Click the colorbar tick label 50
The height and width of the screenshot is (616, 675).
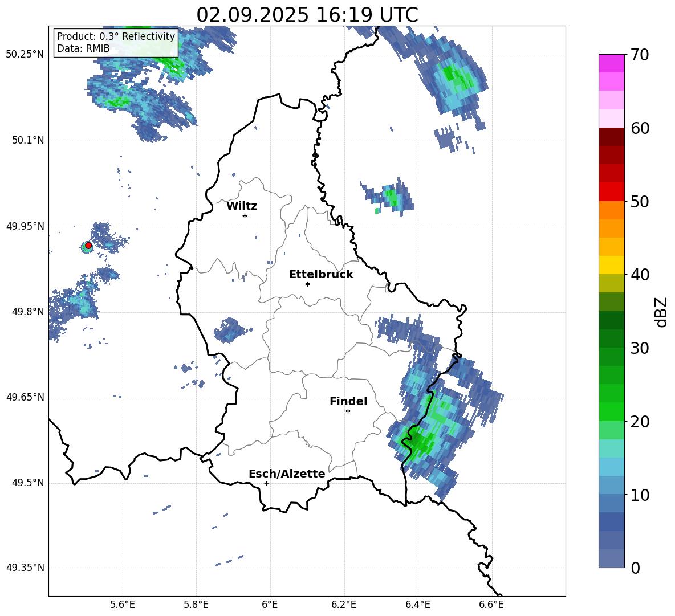pos(640,201)
